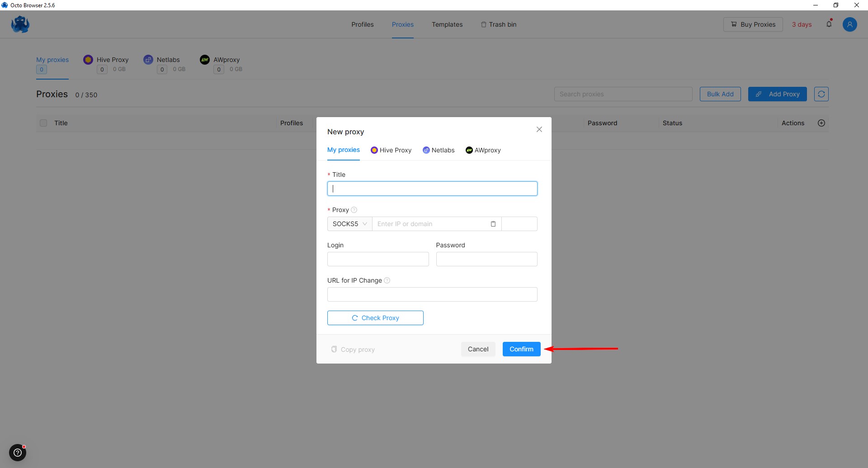This screenshot has width=868, height=468.
Task: Expand the SOCKS5 protocol dropdown
Action: tap(349, 224)
